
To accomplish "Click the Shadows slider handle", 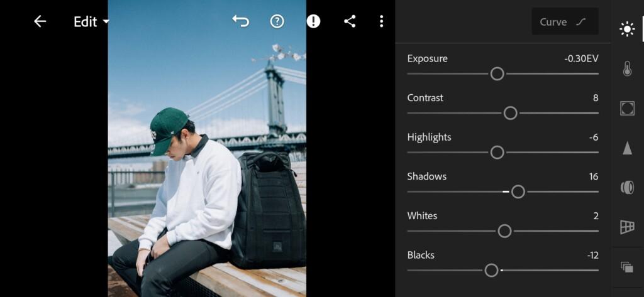I will tap(518, 192).
